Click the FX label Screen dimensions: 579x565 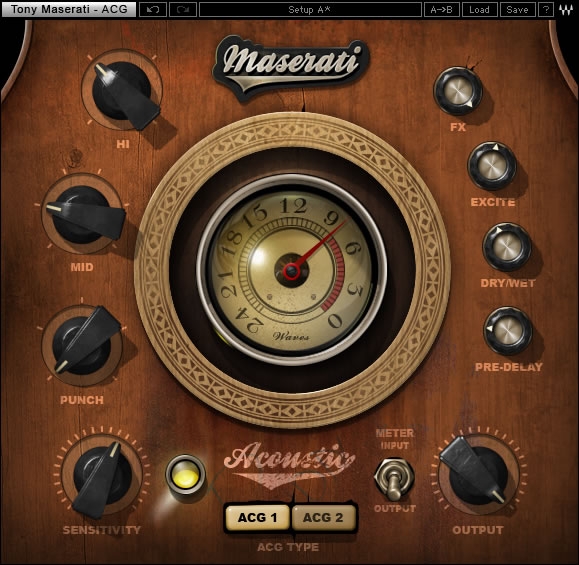pos(458,127)
